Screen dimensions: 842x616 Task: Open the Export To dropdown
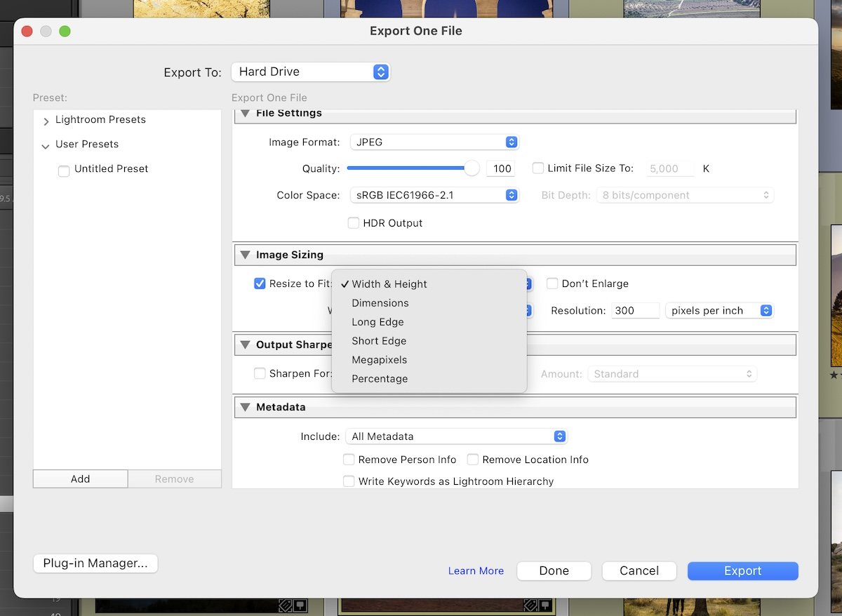pyautogui.click(x=311, y=72)
